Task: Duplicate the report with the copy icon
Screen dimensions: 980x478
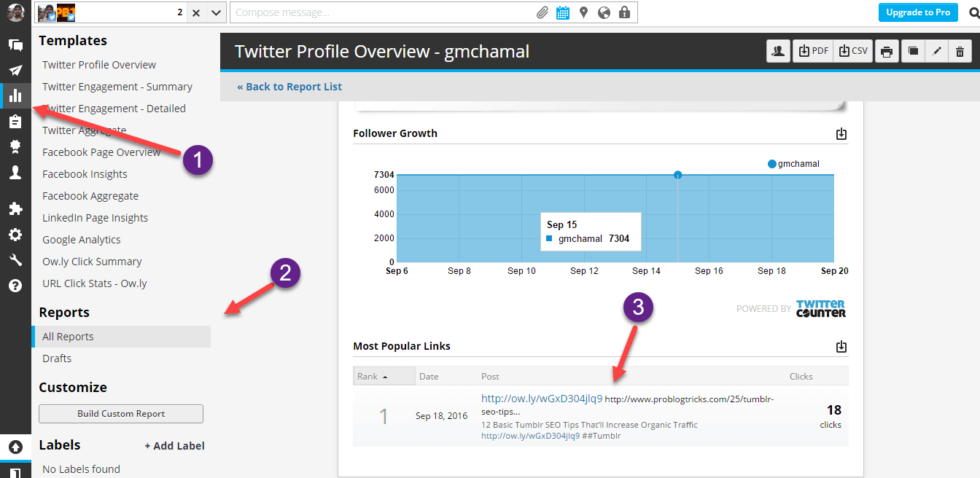Action: point(912,51)
